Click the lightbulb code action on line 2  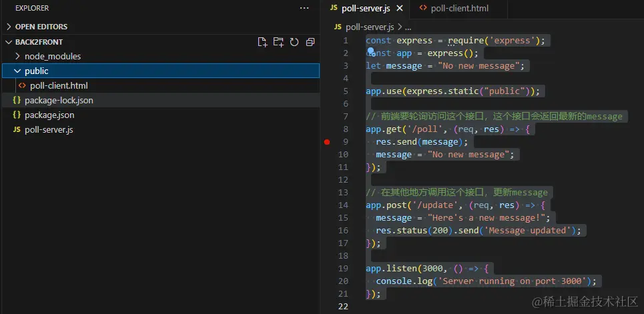click(371, 51)
